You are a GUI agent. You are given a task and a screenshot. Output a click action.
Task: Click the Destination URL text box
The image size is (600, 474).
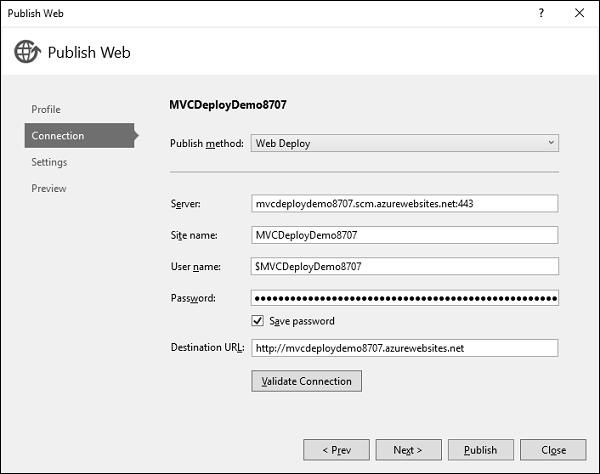(405, 348)
